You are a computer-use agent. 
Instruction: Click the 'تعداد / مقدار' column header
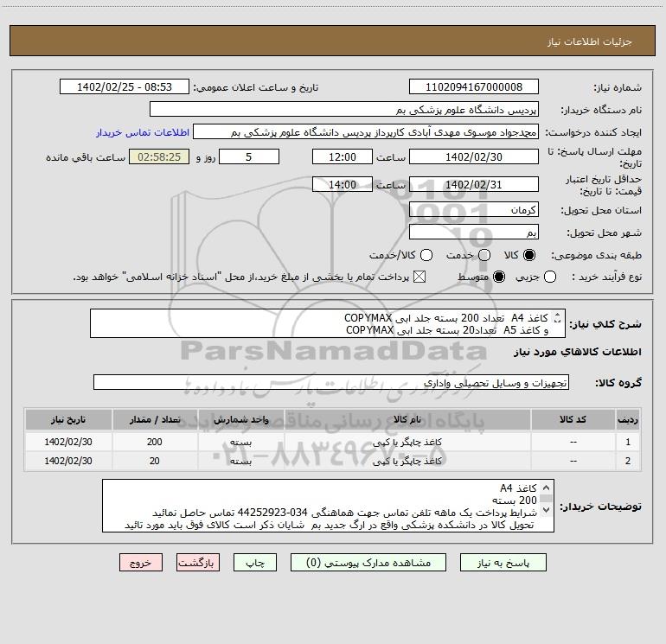[155, 419]
